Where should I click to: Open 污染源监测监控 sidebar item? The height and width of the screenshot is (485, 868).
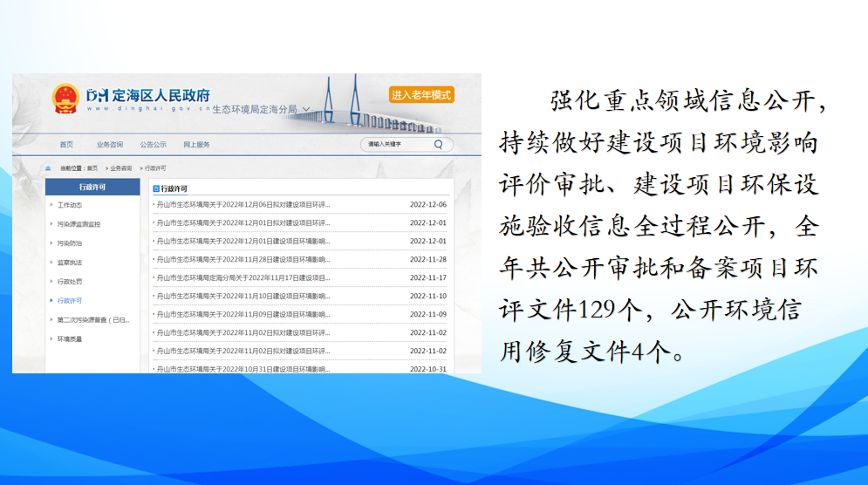coord(79,224)
